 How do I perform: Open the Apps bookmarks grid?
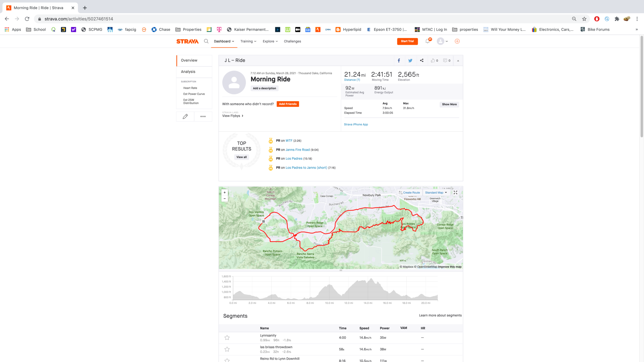13,29
